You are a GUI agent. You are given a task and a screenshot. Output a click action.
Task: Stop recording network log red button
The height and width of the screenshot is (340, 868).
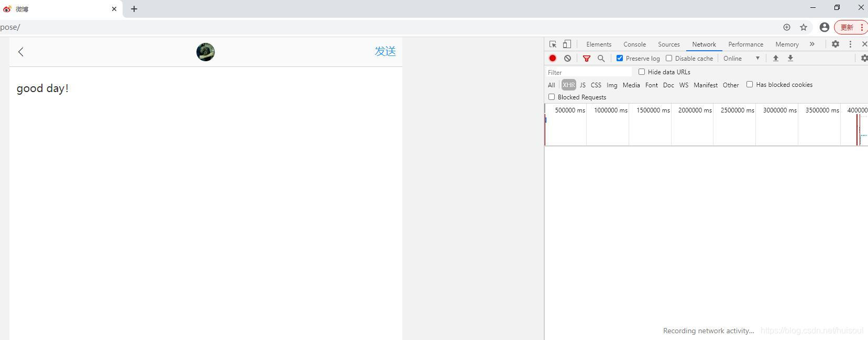coord(553,59)
